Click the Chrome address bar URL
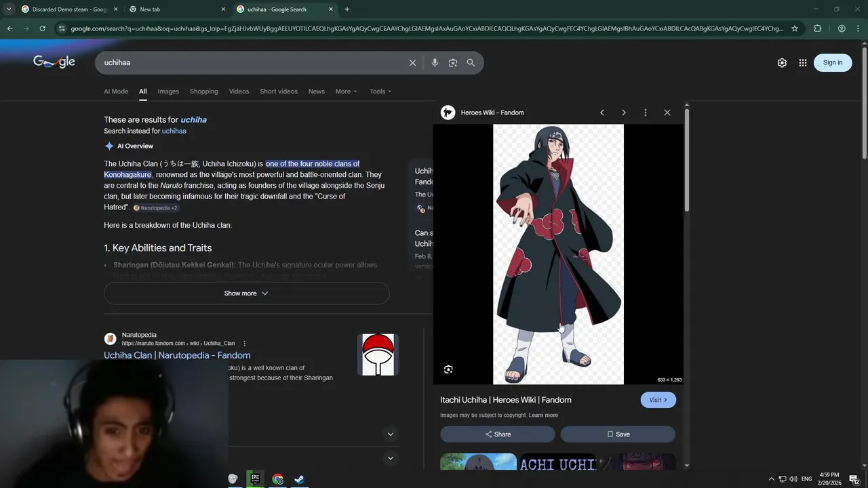The width and height of the screenshot is (868, 488). pos(427,28)
